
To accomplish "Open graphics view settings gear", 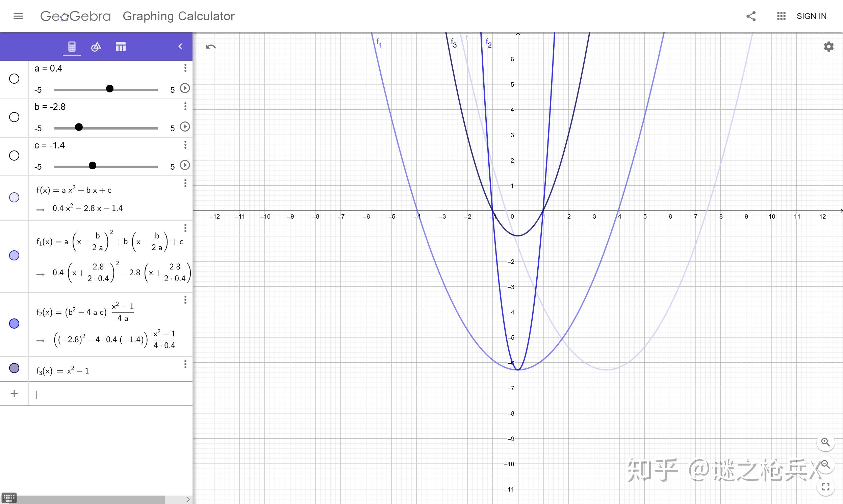I will pyautogui.click(x=828, y=47).
